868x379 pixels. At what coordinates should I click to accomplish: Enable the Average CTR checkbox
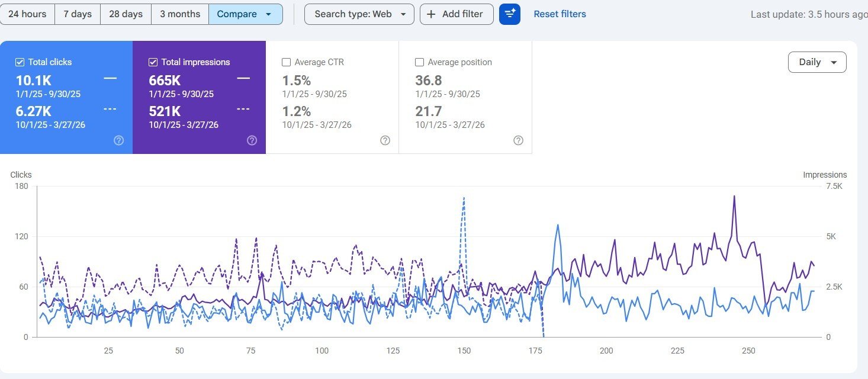287,62
